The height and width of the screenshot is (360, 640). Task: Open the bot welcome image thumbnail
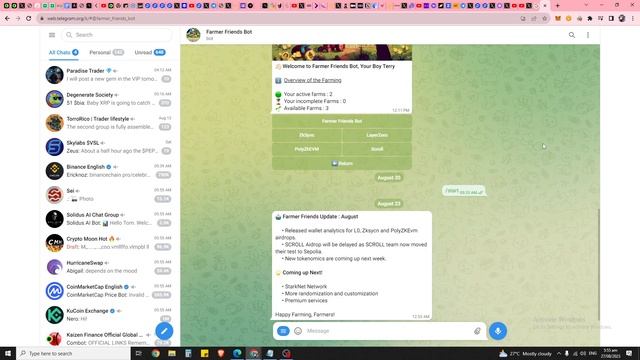click(x=342, y=53)
